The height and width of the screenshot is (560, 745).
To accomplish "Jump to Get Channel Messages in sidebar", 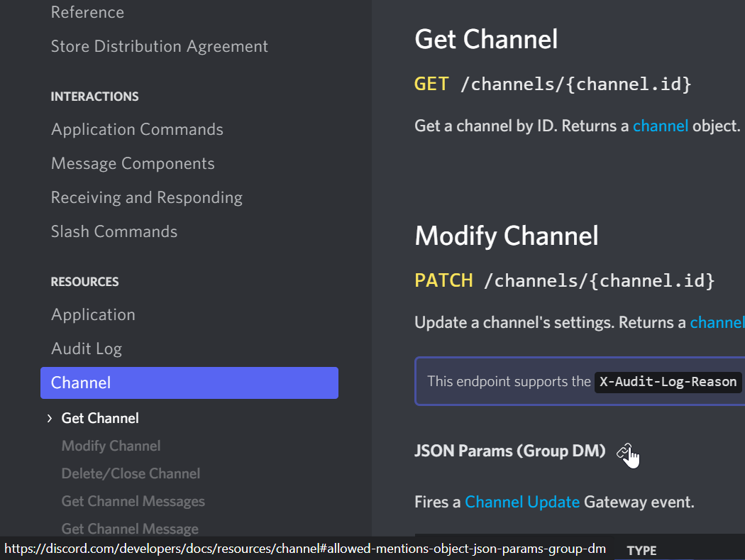I will tap(133, 501).
